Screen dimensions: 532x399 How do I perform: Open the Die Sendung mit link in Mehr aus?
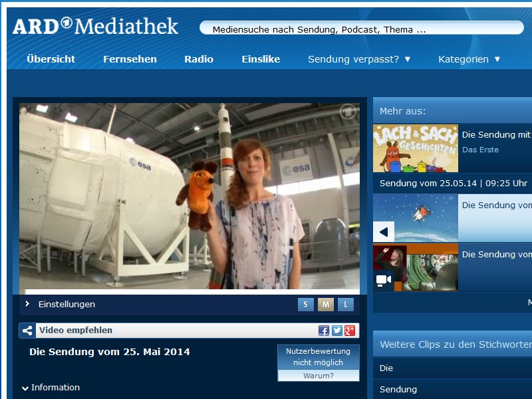coord(496,135)
